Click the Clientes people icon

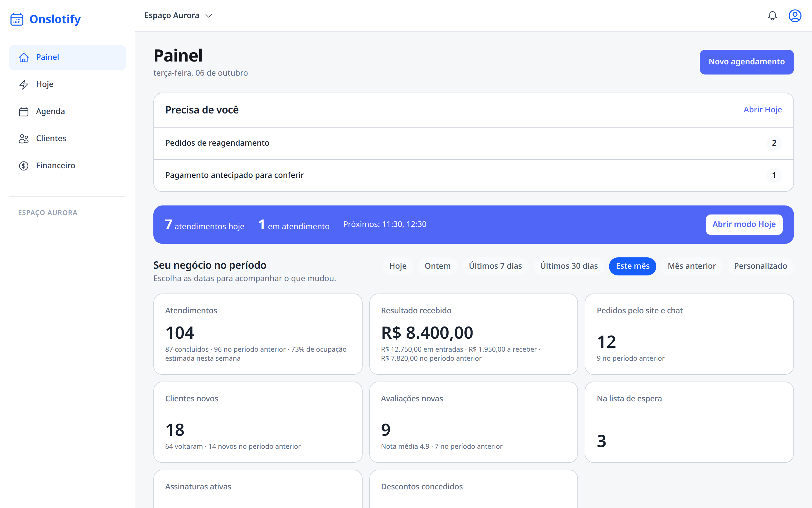(23, 139)
